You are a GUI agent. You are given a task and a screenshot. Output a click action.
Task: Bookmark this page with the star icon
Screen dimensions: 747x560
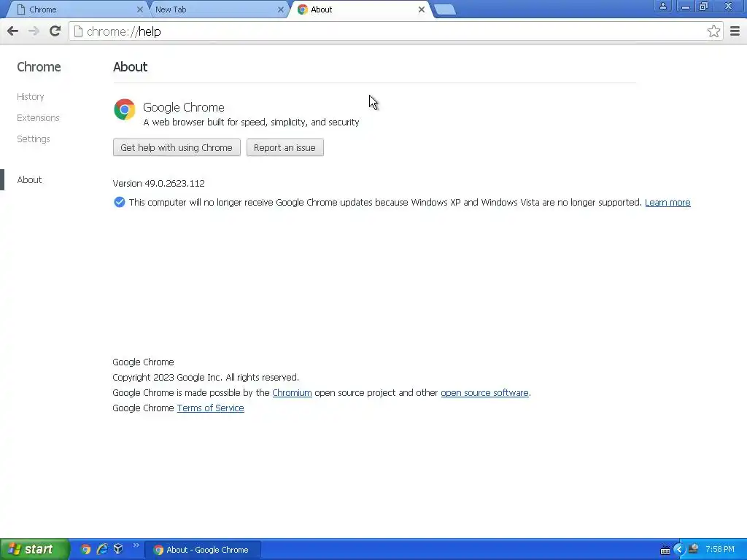pos(713,31)
